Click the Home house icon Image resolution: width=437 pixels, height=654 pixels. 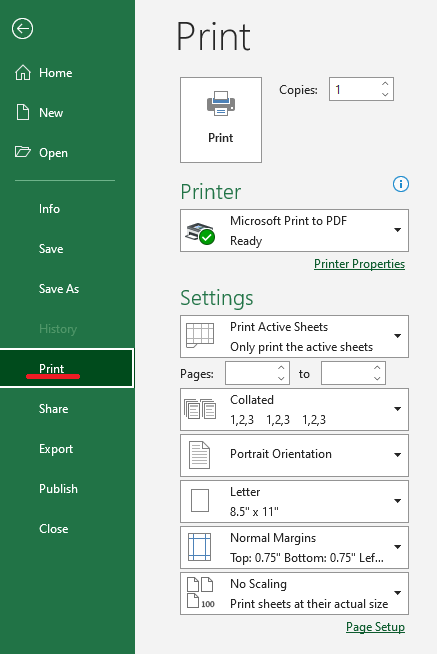point(23,73)
